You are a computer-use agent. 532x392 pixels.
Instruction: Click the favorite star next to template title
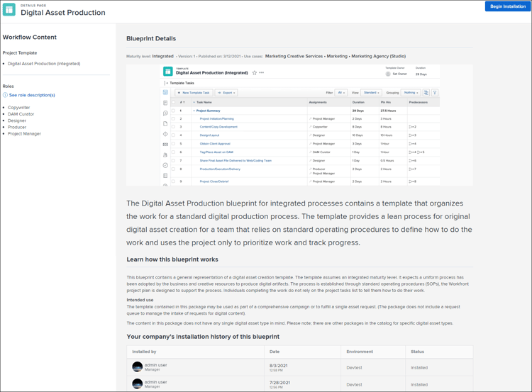click(x=255, y=72)
